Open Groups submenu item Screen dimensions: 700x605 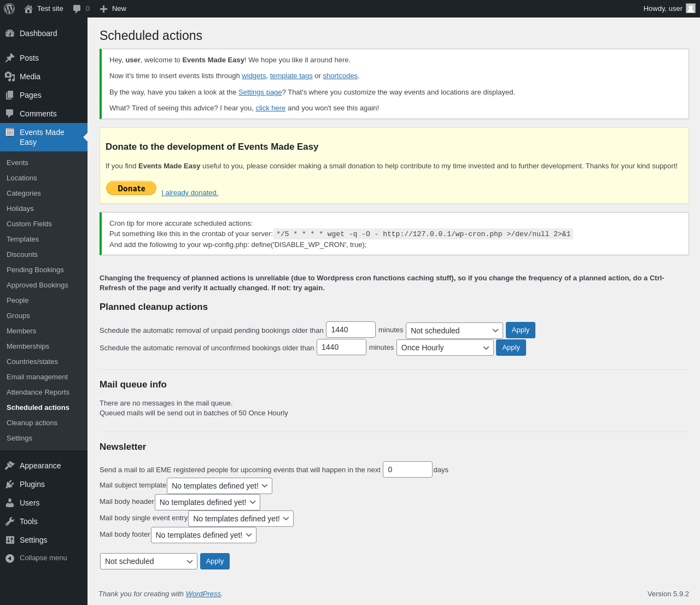click(x=18, y=316)
